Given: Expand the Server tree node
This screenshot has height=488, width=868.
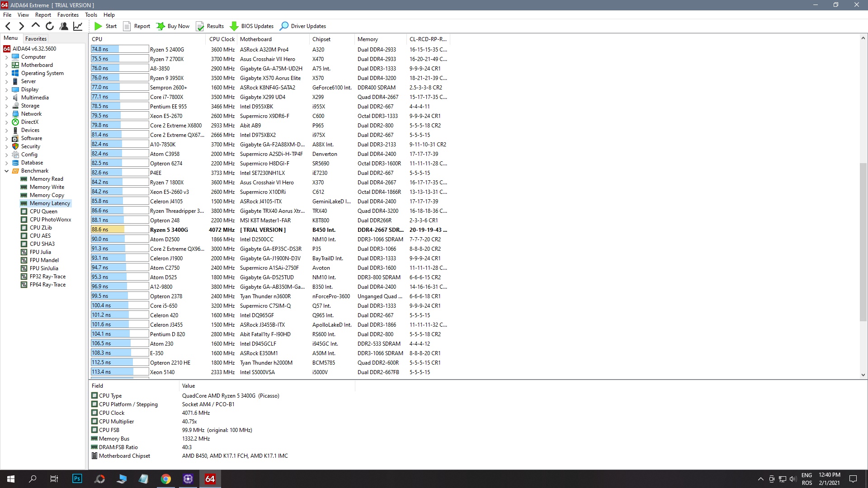Looking at the screenshot, I should 6,82.
